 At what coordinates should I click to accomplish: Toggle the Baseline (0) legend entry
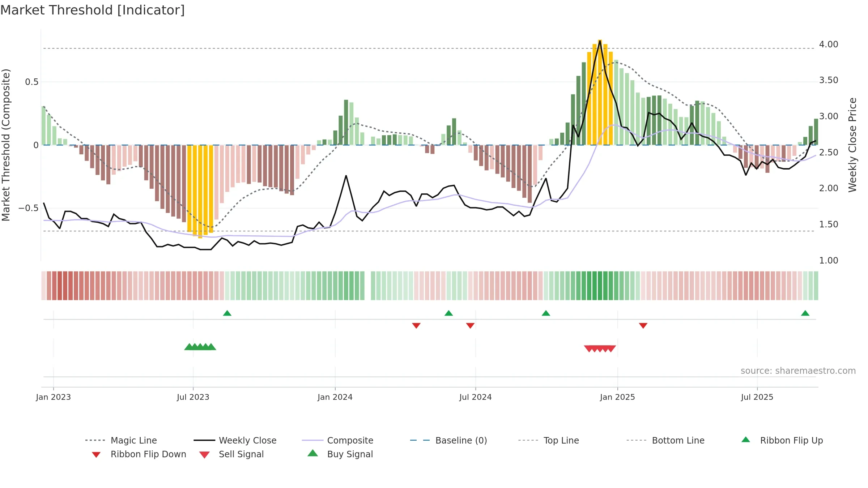pos(448,440)
